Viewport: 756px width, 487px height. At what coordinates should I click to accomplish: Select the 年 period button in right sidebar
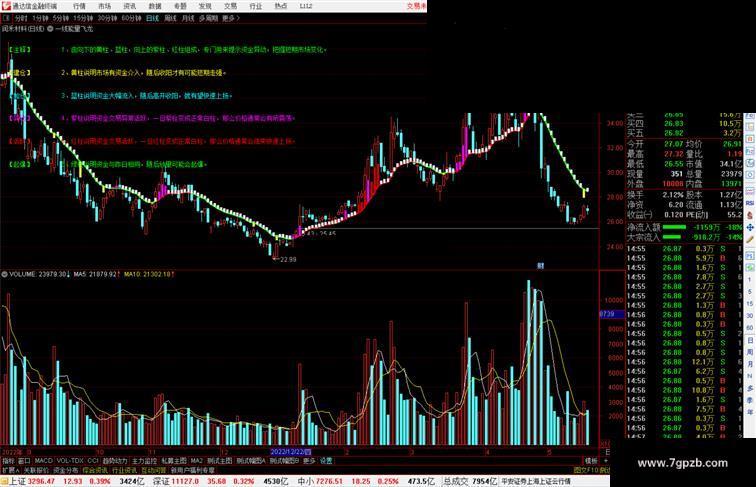click(750, 412)
